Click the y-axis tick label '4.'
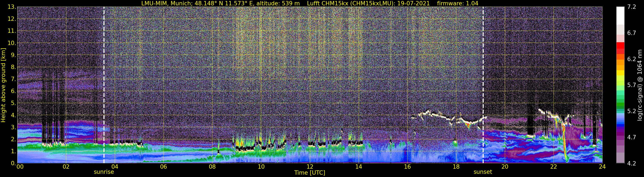 (x=13, y=115)
